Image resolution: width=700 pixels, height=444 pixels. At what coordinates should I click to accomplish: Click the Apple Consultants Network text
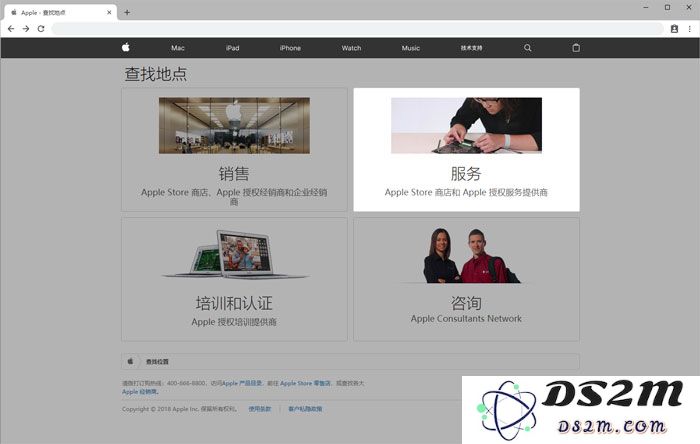466,319
